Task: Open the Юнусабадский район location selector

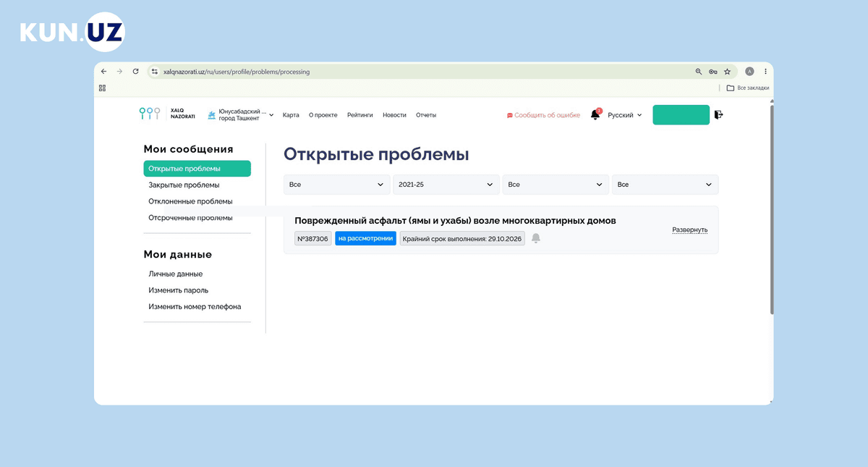Action: [240, 114]
